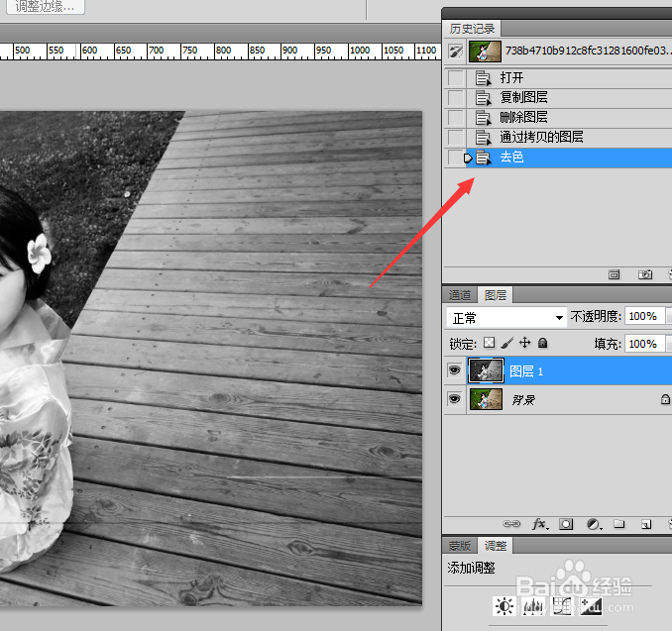Switch to the 蒙版 tab

tap(460, 546)
